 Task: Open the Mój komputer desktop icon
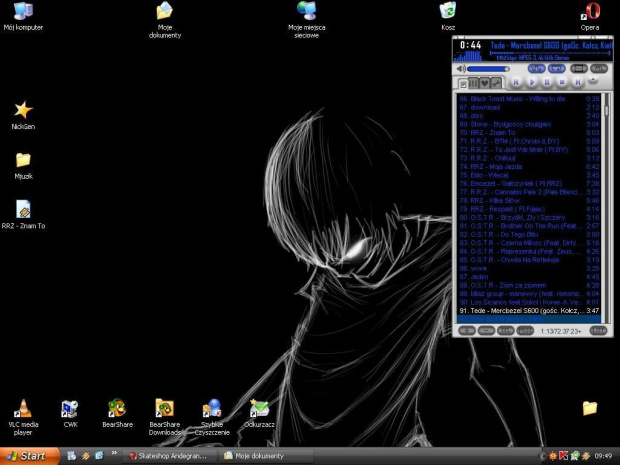[23, 11]
